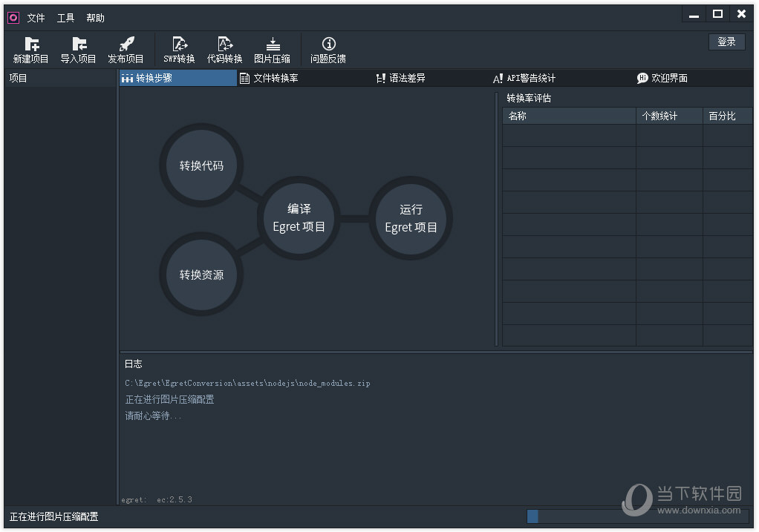
Task: Open the 工具 menu
Action: (65, 18)
